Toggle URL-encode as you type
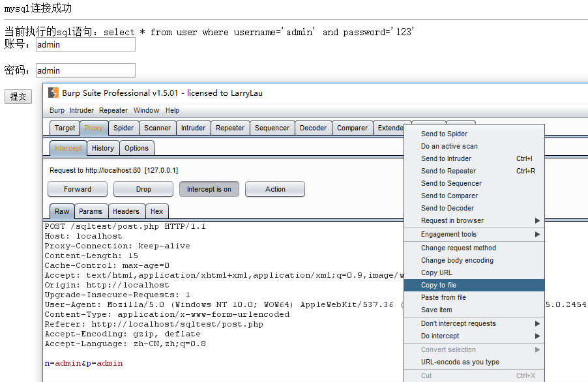Image resolution: width=588 pixels, height=382 pixels. click(474, 362)
